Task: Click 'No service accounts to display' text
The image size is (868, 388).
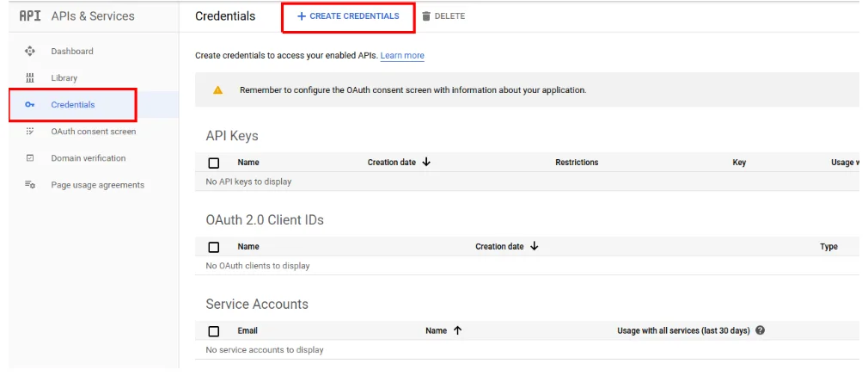Action: click(265, 350)
